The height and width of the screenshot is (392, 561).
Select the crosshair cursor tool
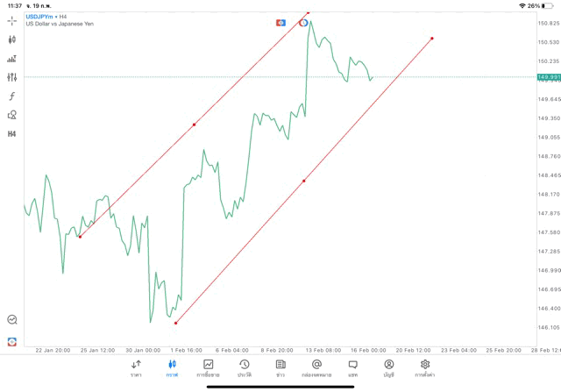coord(11,20)
